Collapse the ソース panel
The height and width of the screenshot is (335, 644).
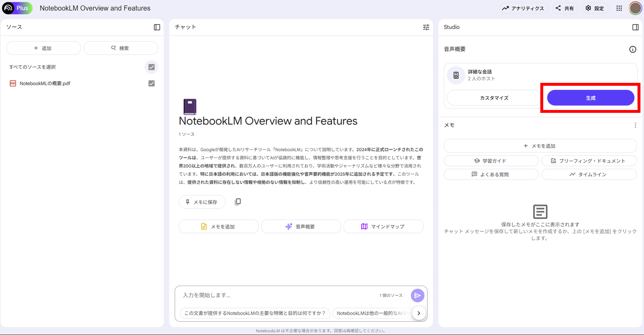[x=157, y=27]
